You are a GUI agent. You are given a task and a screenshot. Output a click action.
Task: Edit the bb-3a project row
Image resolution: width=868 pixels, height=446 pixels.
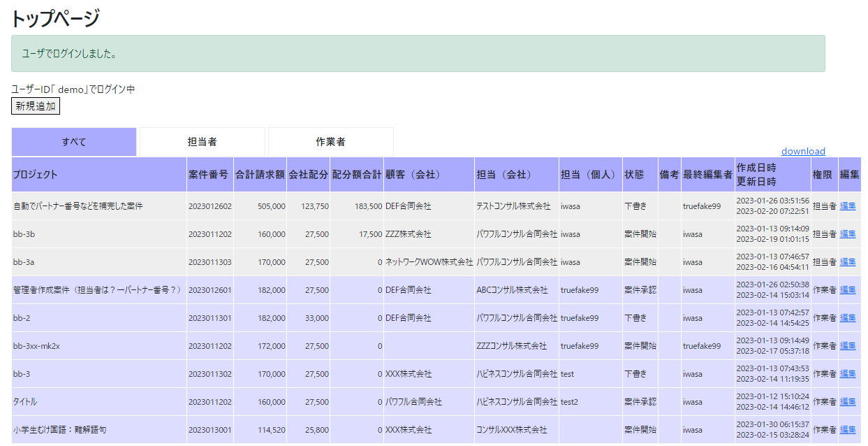[x=848, y=262]
